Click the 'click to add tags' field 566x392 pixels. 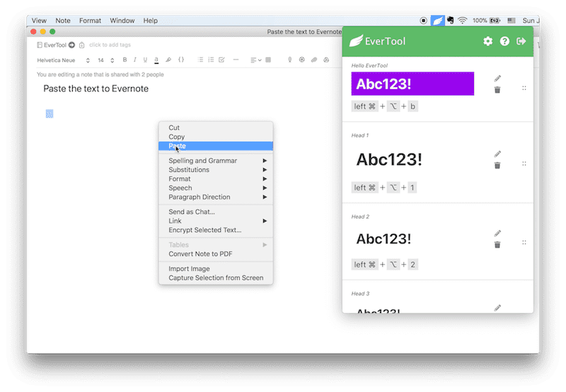click(x=110, y=45)
